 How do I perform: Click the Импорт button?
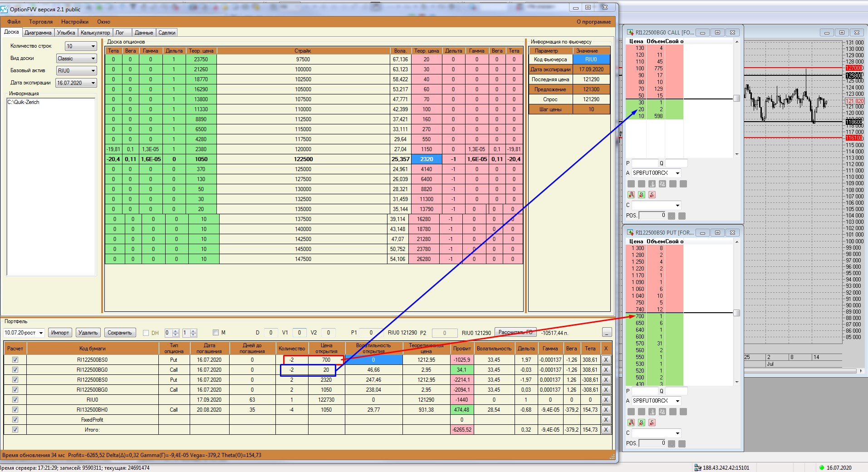click(x=60, y=333)
